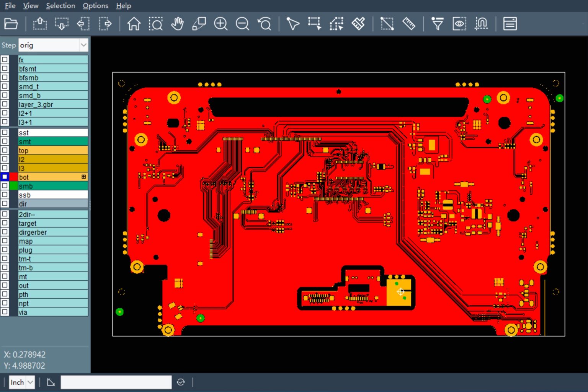Enable the smt layer checkbox

(5, 141)
